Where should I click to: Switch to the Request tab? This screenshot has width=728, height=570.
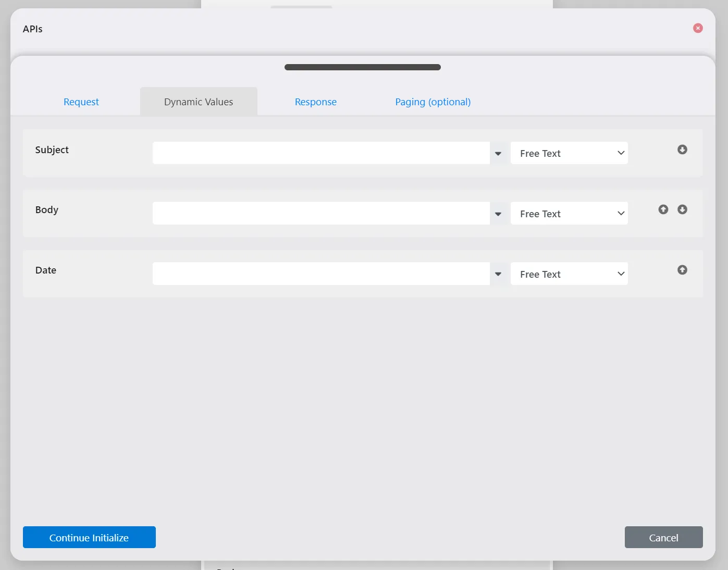(x=81, y=102)
